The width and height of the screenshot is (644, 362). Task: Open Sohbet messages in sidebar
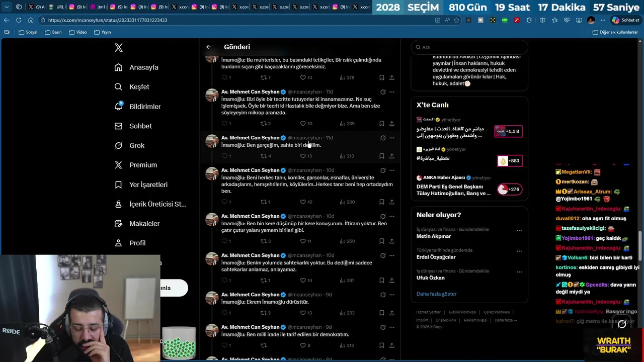tap(133, 126)
